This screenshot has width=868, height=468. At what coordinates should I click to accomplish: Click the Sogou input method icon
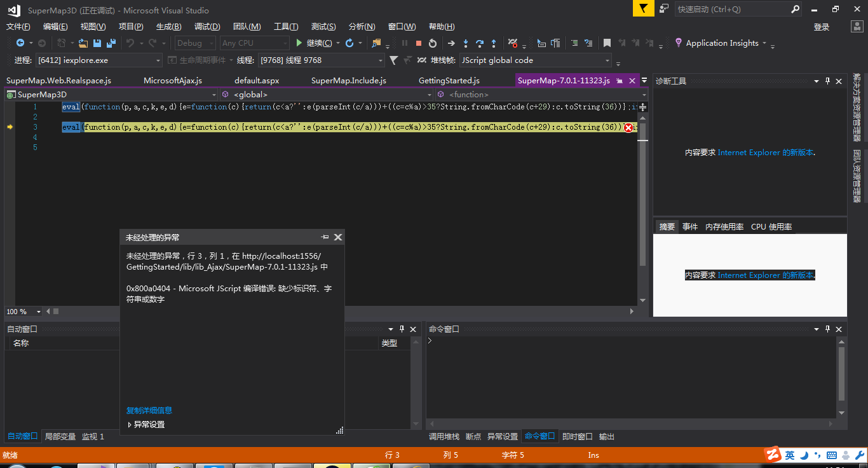[773, 455]
